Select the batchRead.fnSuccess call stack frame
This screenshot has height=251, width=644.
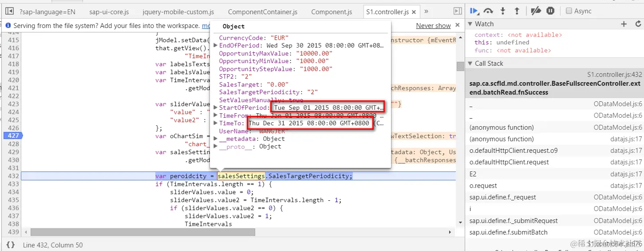point(555,84)
